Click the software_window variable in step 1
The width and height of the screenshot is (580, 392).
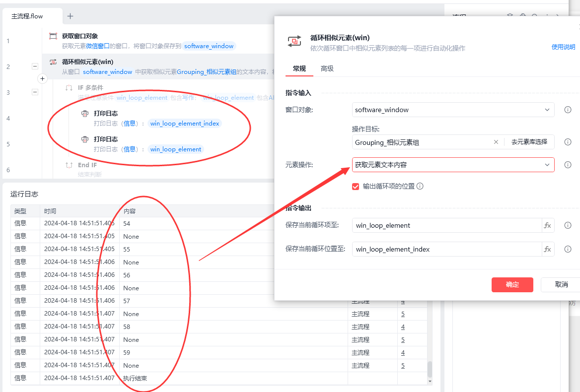209,46
